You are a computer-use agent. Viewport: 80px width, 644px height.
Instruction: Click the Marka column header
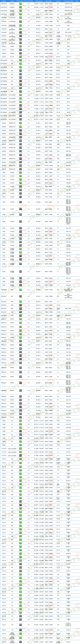point(4,1)
